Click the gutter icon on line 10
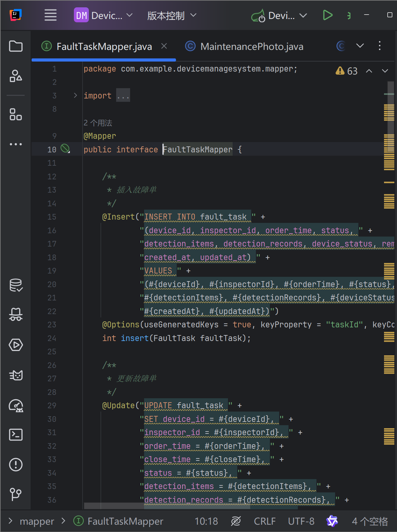 pos(65,149)
